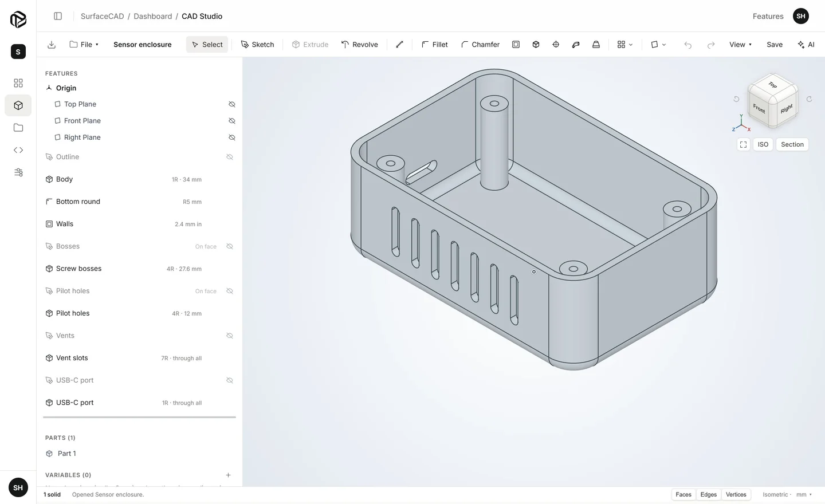Click the Undo arrow
Screen dimensions: 825x504
(688, 45)
